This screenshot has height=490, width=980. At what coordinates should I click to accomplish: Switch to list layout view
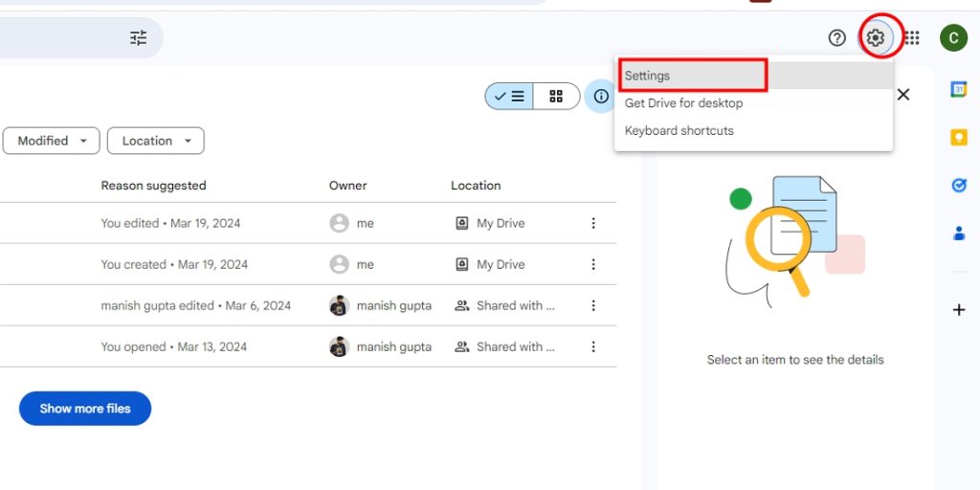point(509,97)
